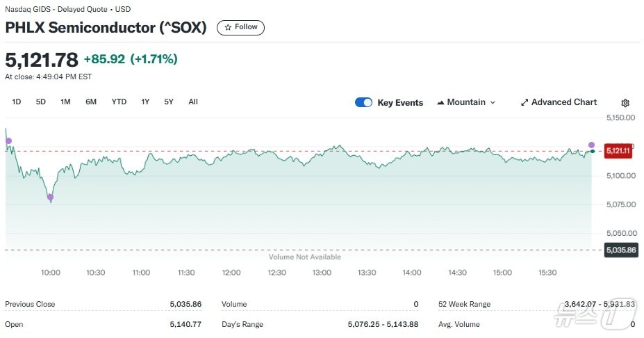Switch to 6M time range
The width and height of the screenshot is (644, 338).
point(91,102)
